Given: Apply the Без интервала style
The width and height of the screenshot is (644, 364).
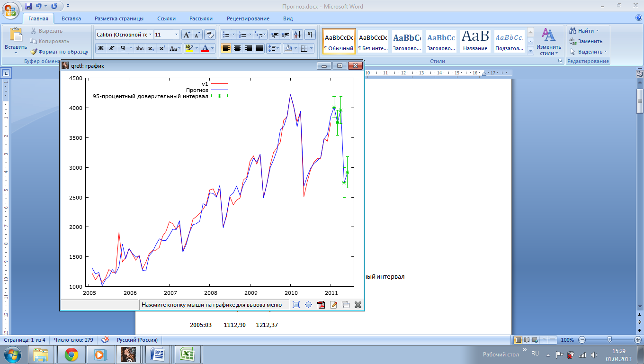Looking at the screenshot, I should point(373,42).
